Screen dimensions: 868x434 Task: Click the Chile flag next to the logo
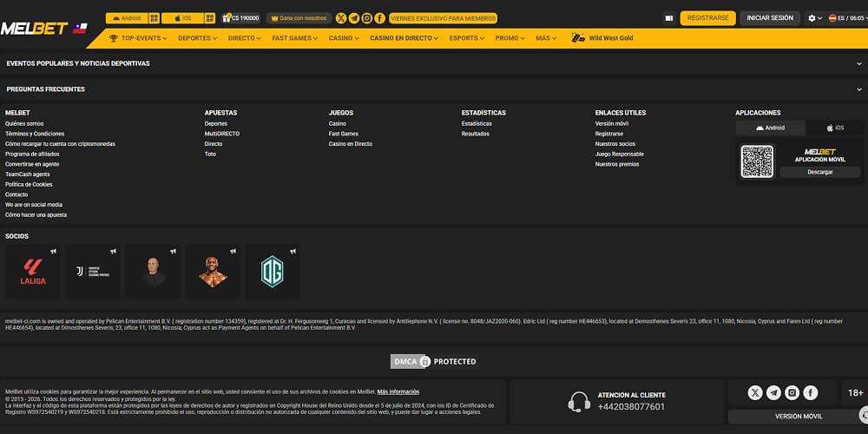(80, 29)
